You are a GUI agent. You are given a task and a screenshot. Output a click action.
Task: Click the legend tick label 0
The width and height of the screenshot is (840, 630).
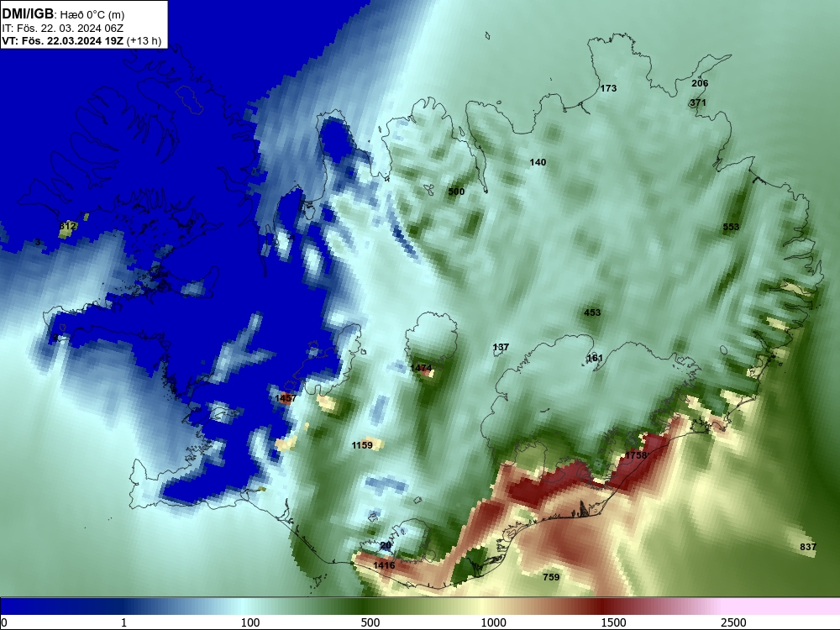click(4, 622)
